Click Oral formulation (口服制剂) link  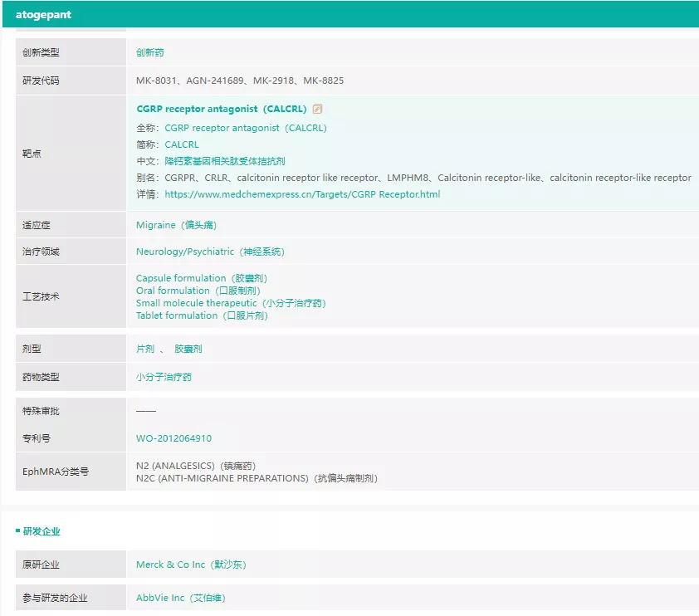coord(198,291)
